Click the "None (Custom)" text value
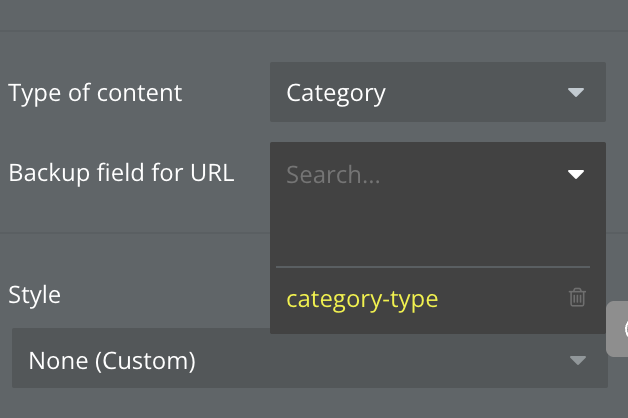Screen dimensions: 628x418 [112, 359]
